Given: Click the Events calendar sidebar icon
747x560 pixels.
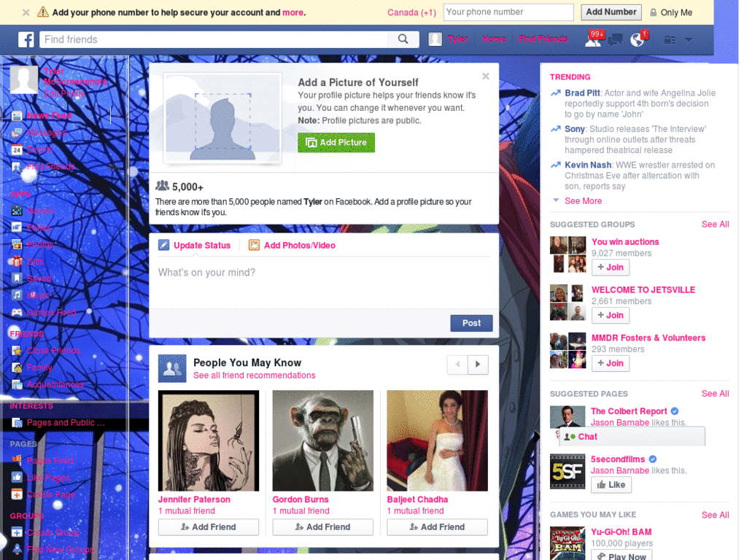Looking at the screenshot, I should click(17, 149).
